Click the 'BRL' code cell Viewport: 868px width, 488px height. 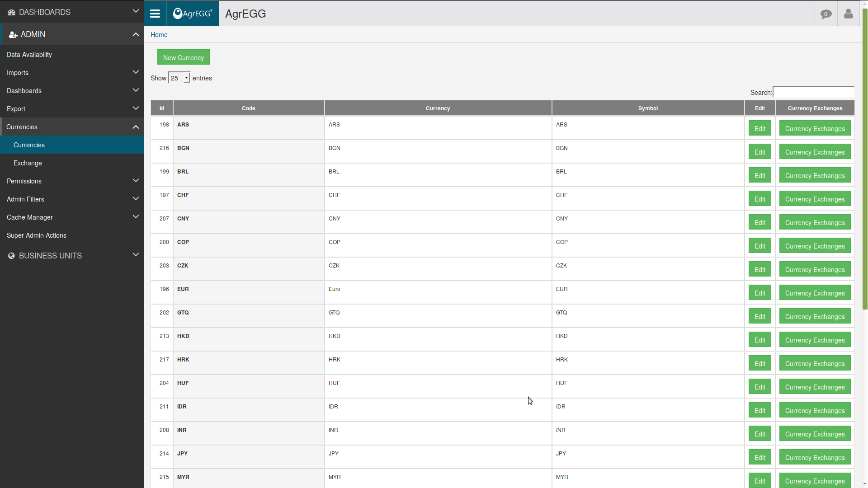pyautogui.click(x=249, y=175)
